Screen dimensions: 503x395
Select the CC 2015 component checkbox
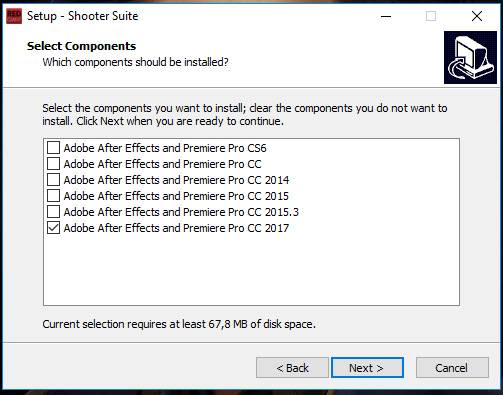pos(53,196)
